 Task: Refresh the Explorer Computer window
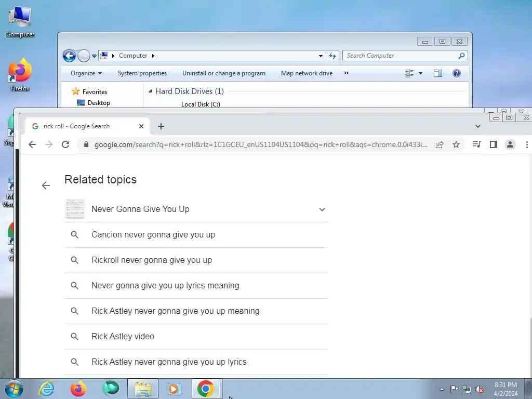[332, 56]
